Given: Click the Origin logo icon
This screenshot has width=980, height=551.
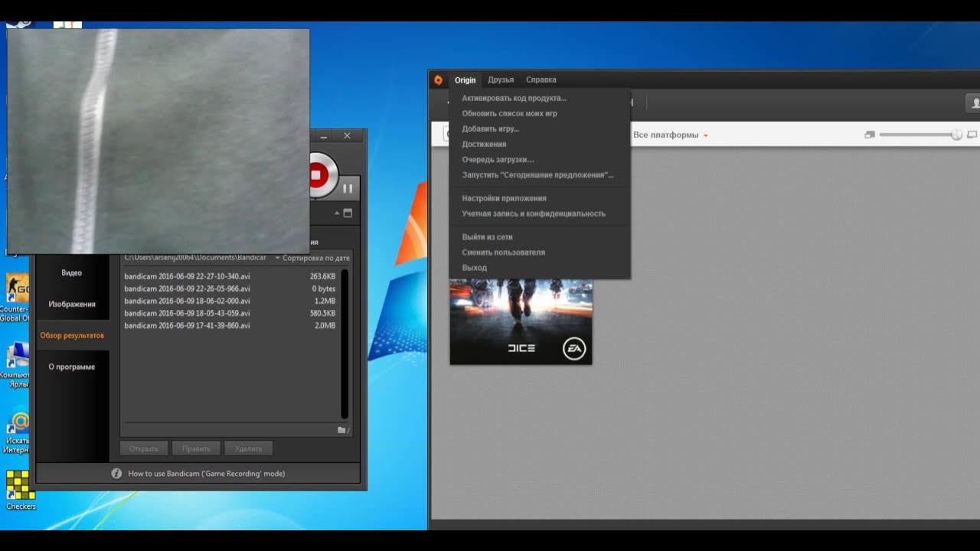Looking at the screenshot, I should [438, 80].
